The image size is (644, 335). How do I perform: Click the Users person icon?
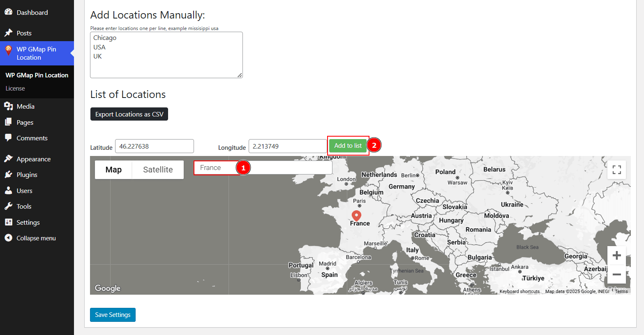(x=8, y=191)
